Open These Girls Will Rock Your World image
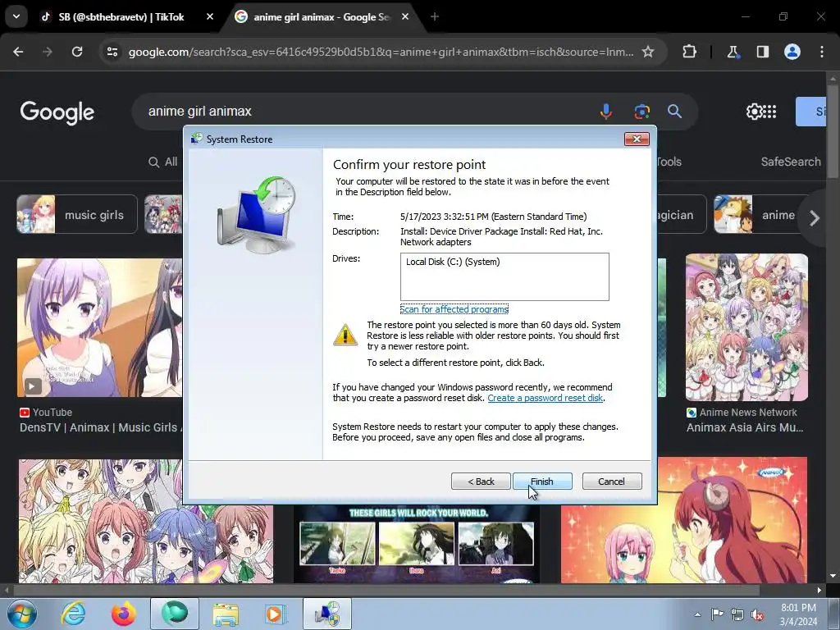The width and height of the screenshot is (840, 630). pos(416,544)
